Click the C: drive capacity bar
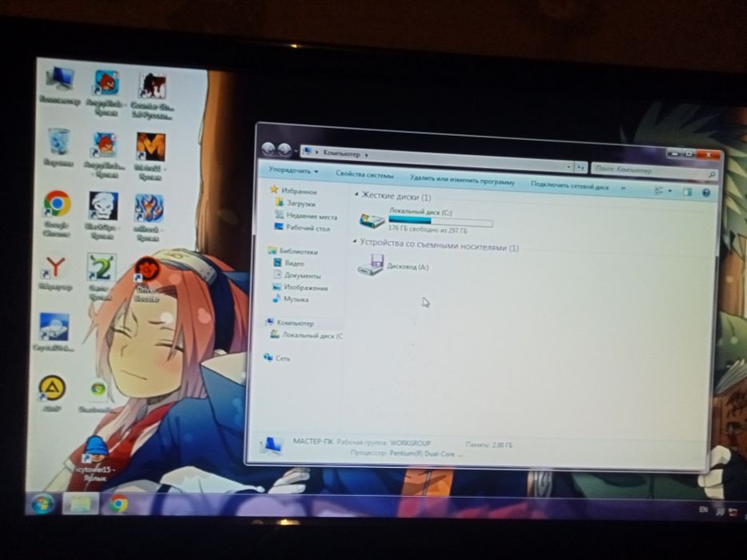747x560 pixels. [x=440, y=222]
